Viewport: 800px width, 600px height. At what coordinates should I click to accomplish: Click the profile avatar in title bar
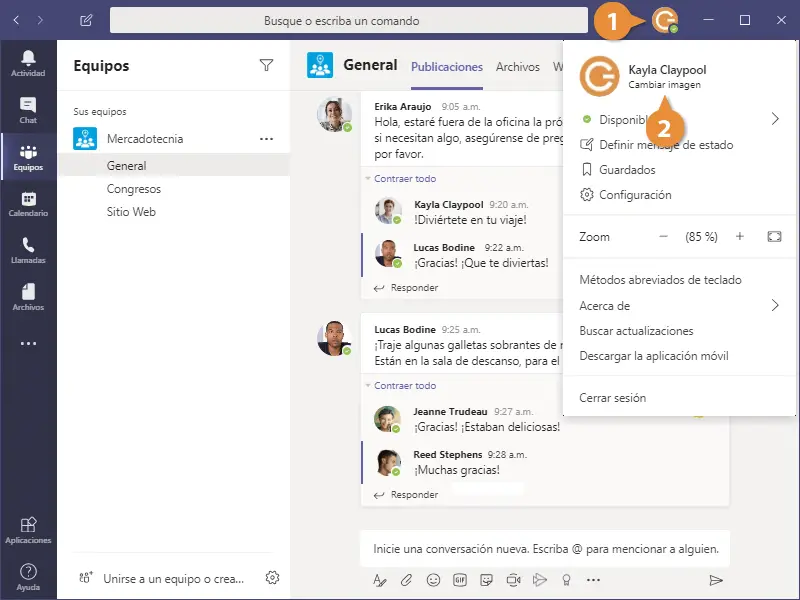665,20
